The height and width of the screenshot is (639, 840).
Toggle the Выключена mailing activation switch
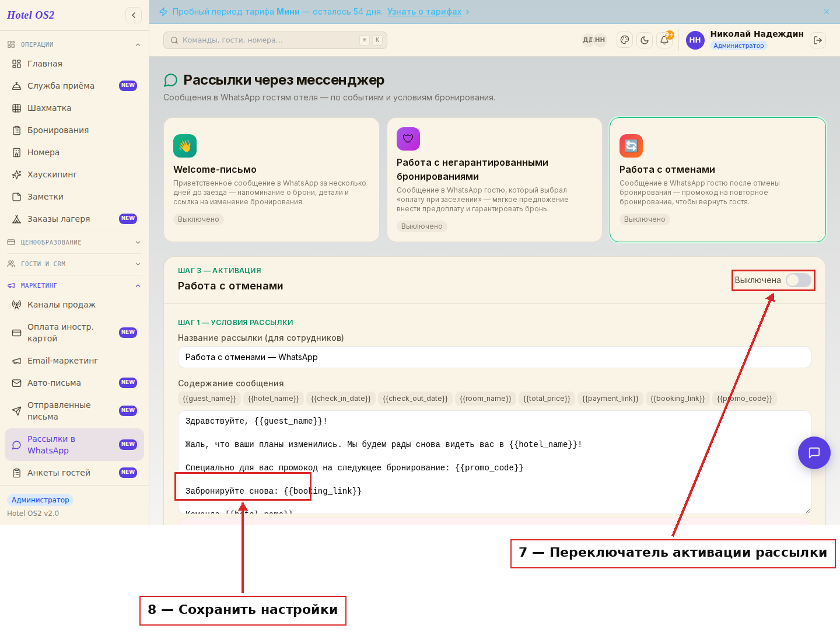799,280
